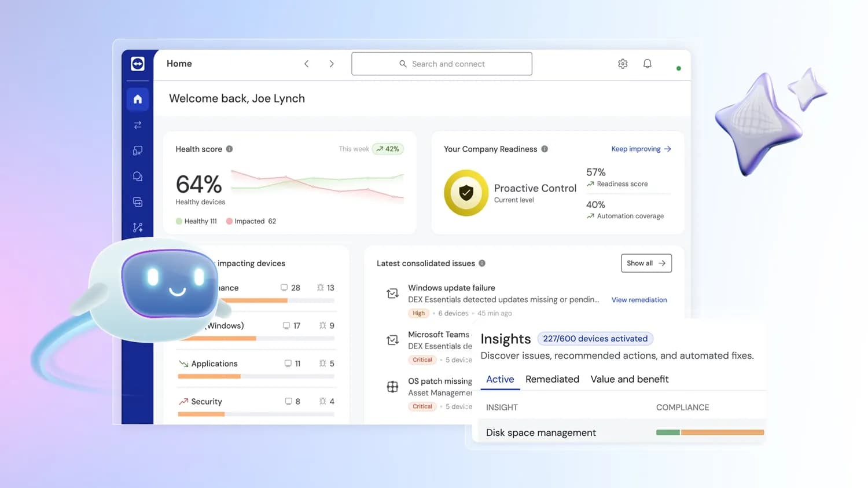Open the chat bubble sidebar icon
Screen dimensions: 868x488
[x=138, y=177]
